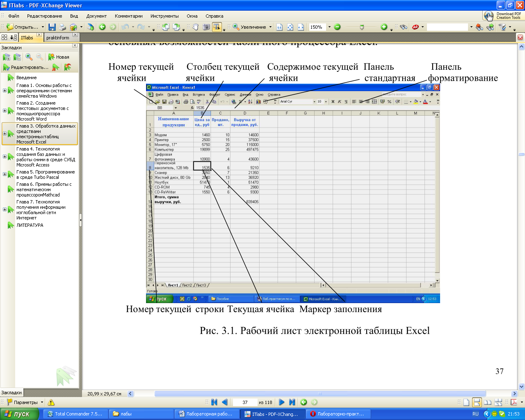Viewport: 525px width, 420px height.
Task: Click the Закладки tab at panel bottom
Action: (11, 393)
